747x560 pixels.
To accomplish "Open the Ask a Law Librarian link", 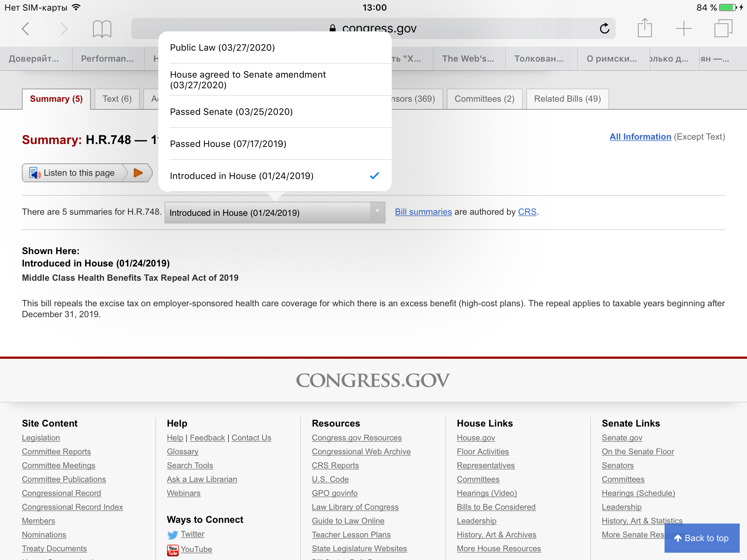I will tap(202, 479).
